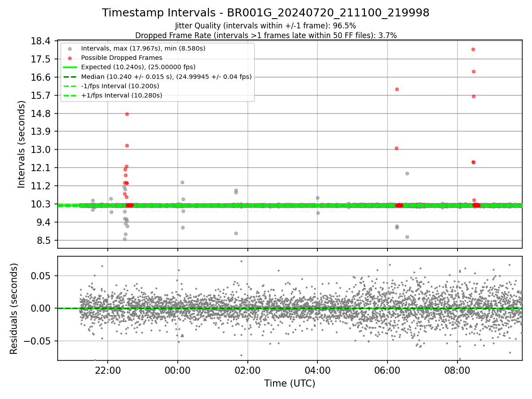532x399 pixels.
Task: Select legend entry "Expected (10.240s), (25.00000 fps)"
Action: click(138, 67)
